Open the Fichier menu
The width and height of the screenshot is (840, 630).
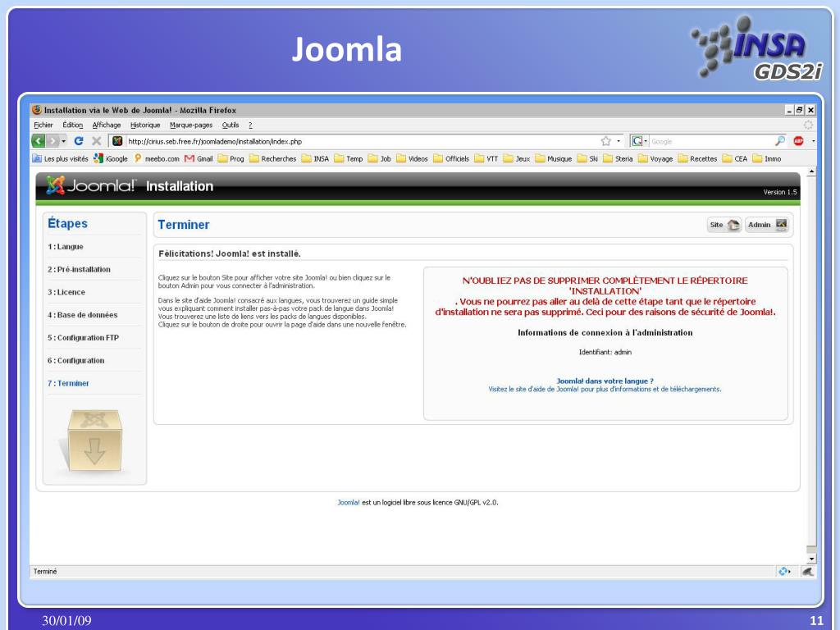tap(43, 125)
